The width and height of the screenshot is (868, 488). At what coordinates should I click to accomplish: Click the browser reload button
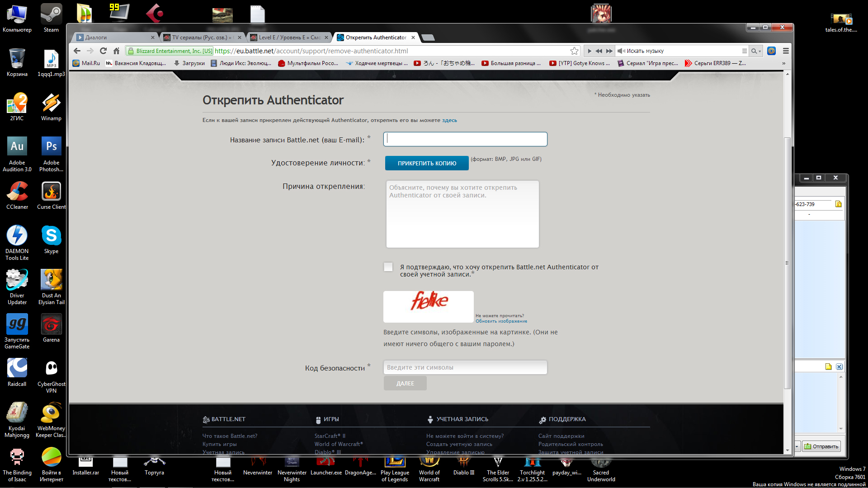pos(104,51)
